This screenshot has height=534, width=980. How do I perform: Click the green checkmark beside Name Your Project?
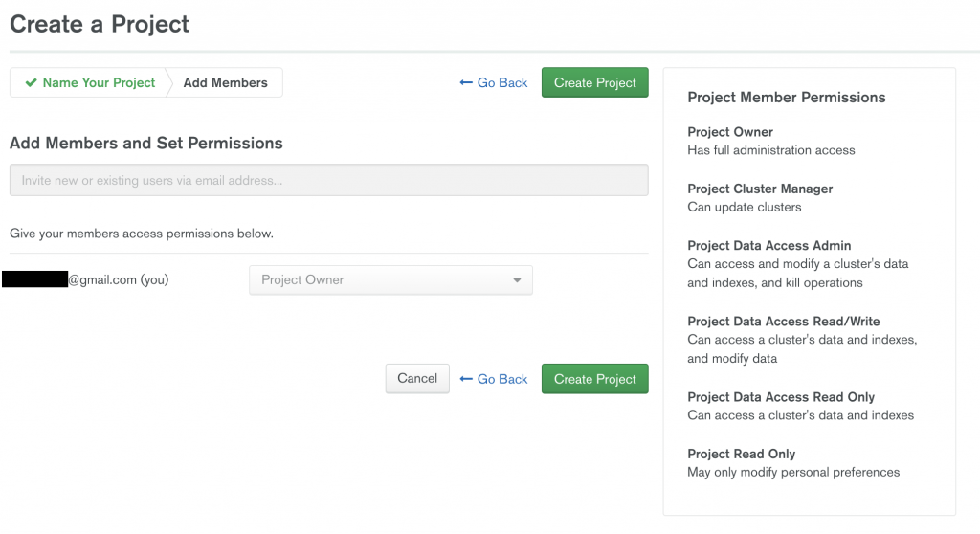click(31, 83)
